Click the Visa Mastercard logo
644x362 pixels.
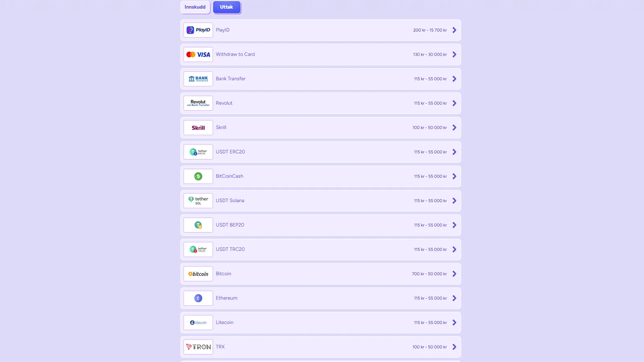(x=198, y=55)
